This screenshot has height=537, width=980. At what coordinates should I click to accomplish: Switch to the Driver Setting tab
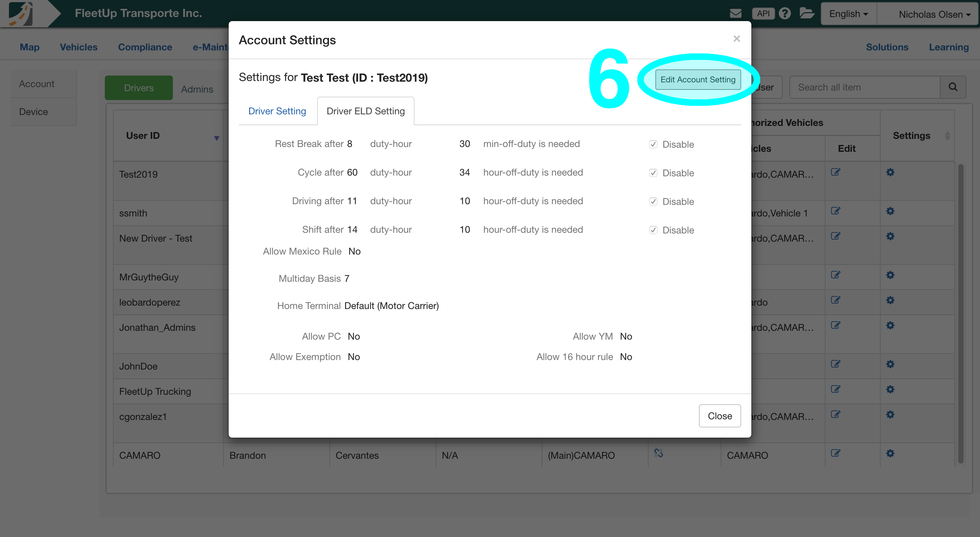click(x=277, y=111)
